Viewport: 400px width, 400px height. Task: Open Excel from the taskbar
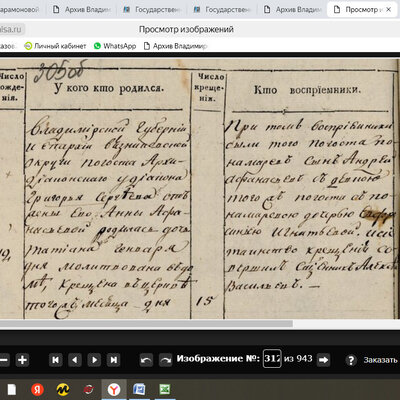[x=165, y=389]
